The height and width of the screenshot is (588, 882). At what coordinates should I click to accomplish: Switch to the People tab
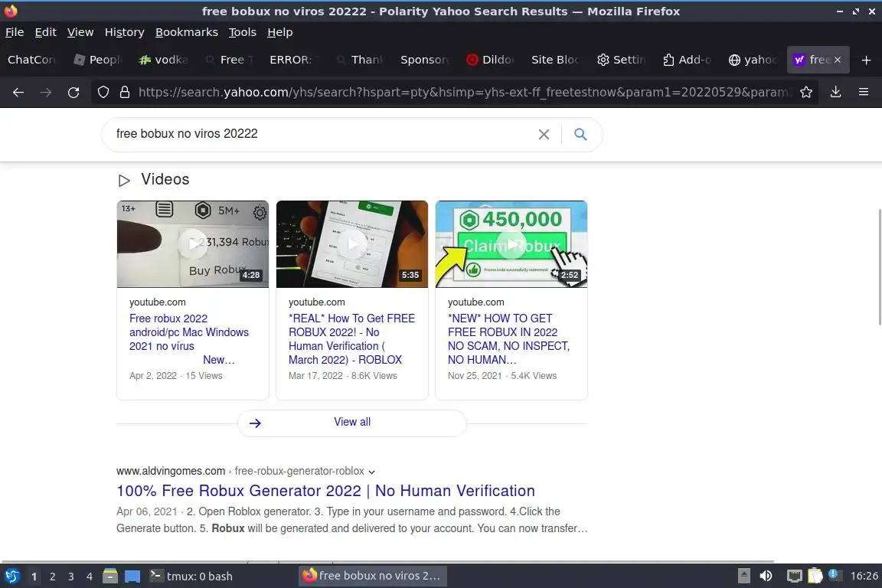[99, 60]
